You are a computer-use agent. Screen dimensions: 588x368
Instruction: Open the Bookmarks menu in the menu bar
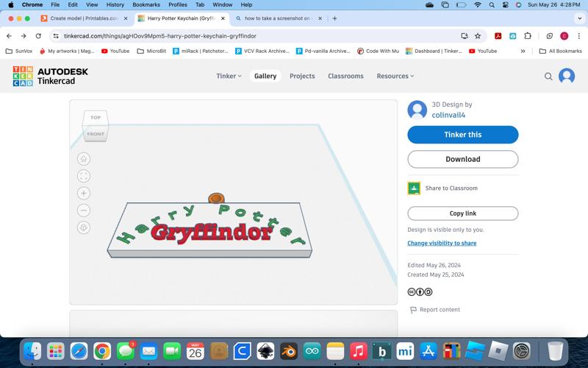tap(146, 5)
